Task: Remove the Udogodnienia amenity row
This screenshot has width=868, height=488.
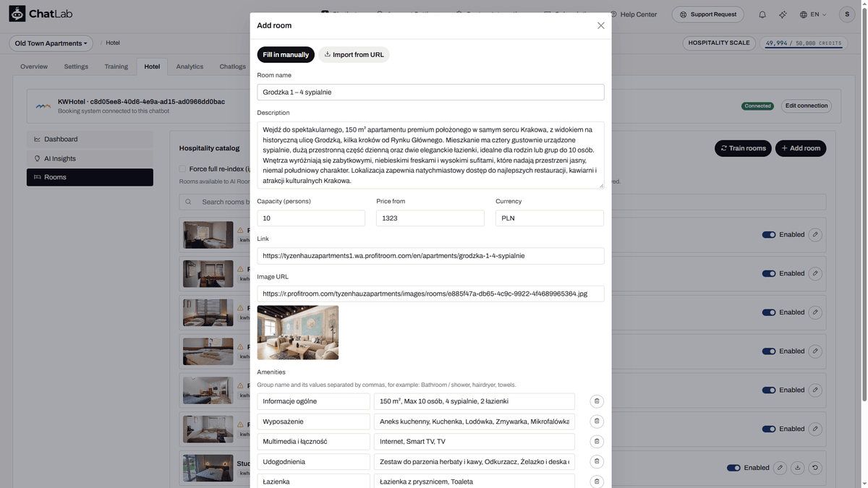Action: (597, 461)
